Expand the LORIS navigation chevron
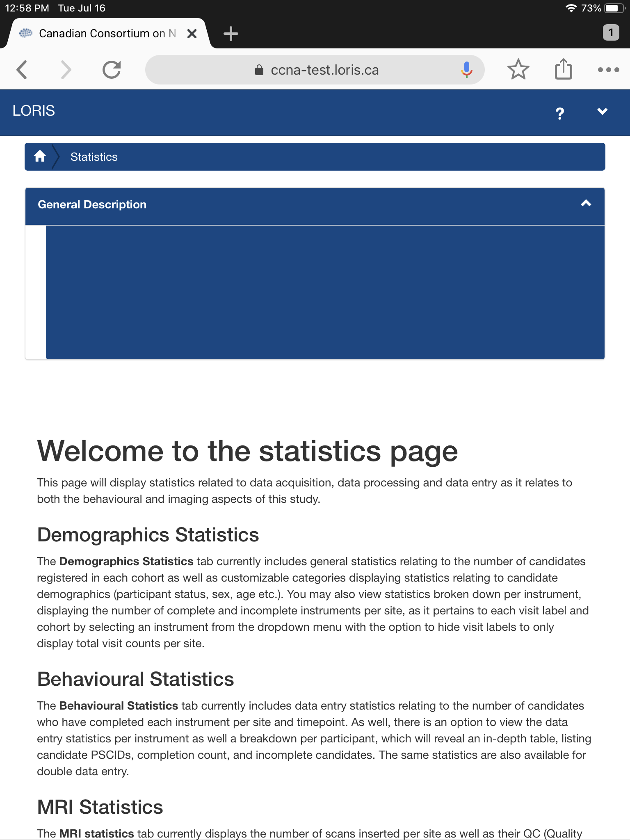Image resolution: width=630 pixels, height=840 pixels. (x=602, y=112)
